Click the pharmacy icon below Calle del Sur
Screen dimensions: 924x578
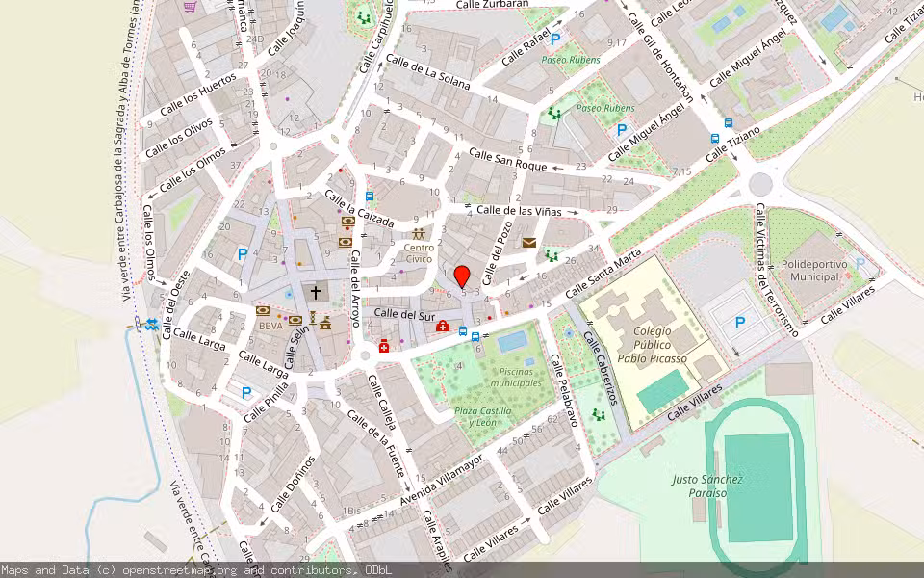coord(384,345)
